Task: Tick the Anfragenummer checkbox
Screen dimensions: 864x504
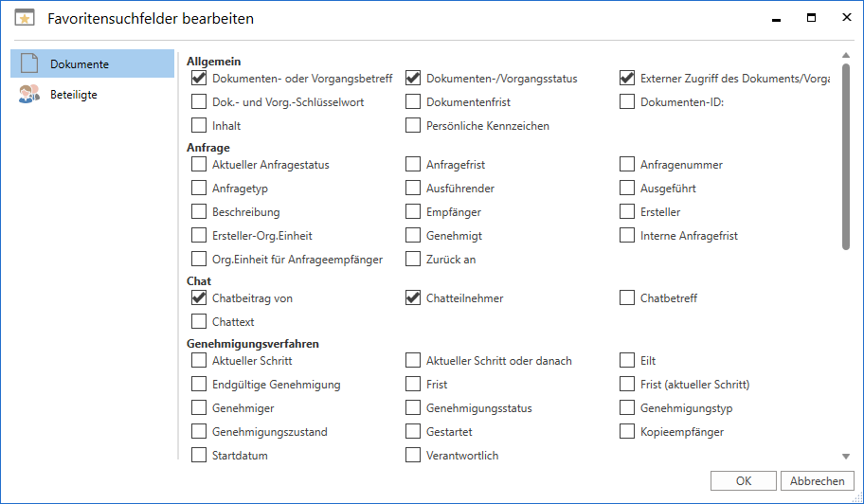Action: point(627,165)
